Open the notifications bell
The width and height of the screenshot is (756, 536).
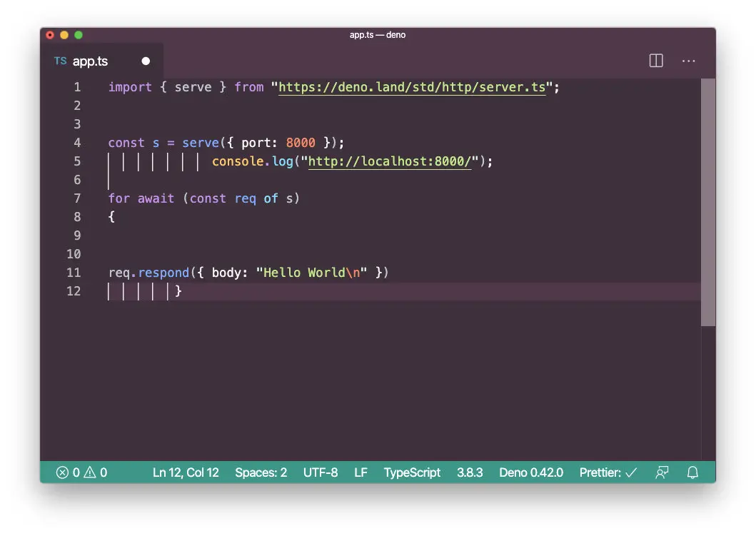pyautogui.click(x=692, y=472)
